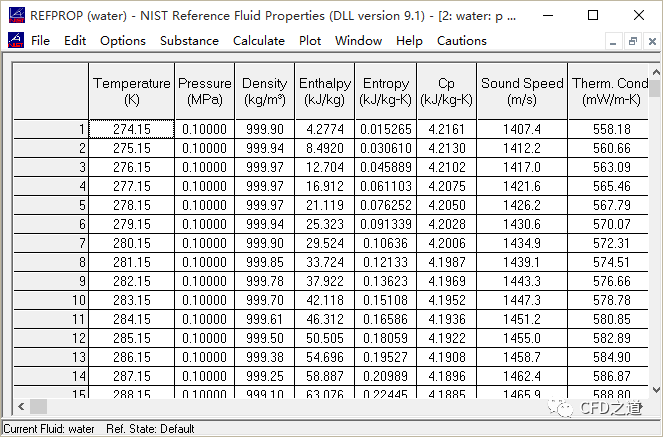
Task: Click the REFPROP title bar application icon
Action: click(x=16, y=16)
